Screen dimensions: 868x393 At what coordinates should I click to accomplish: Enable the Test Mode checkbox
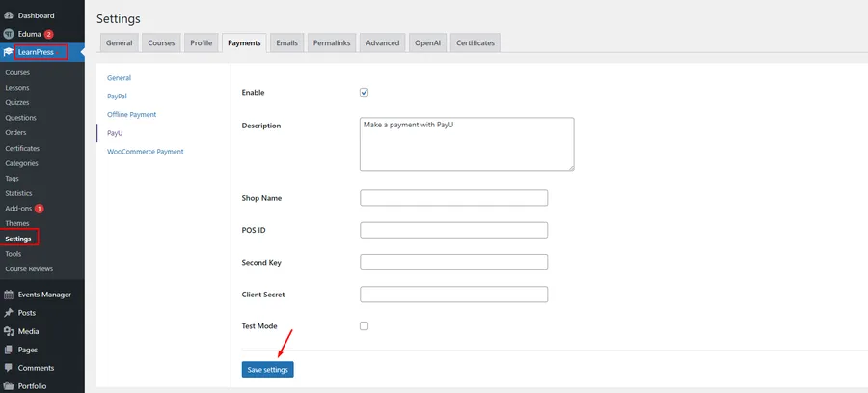(365, 326)
